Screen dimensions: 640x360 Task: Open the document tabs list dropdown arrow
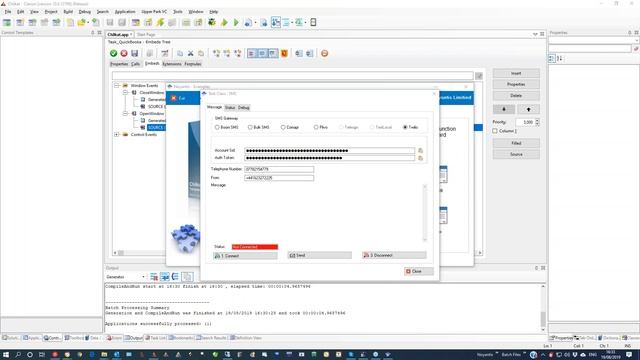click(x=535, y=34)
